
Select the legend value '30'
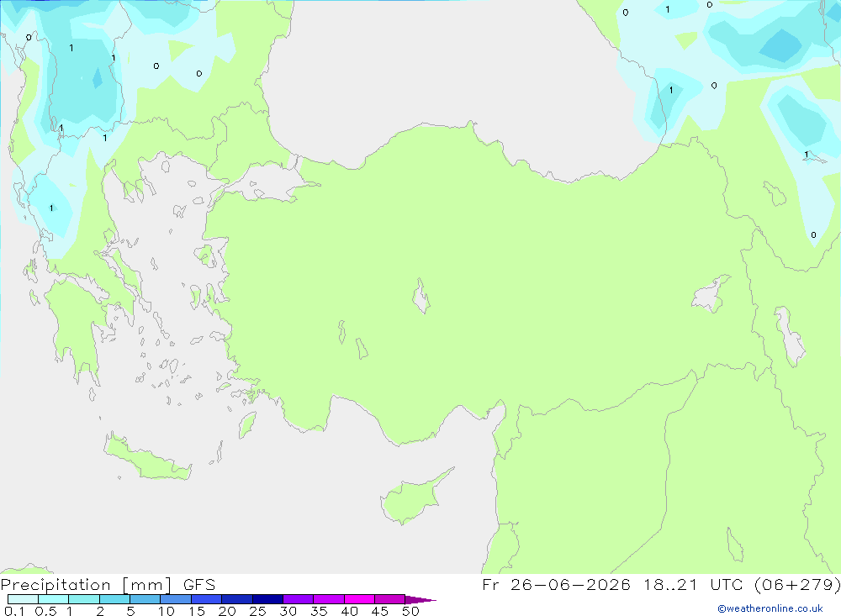click(288, 611)
